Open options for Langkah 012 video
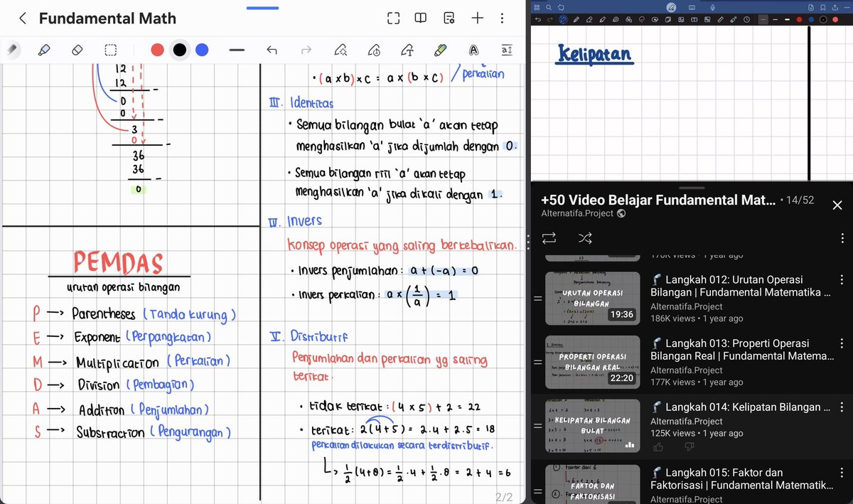Image resolution: width=853 pixels, height=504 pixels. [842, 280]
